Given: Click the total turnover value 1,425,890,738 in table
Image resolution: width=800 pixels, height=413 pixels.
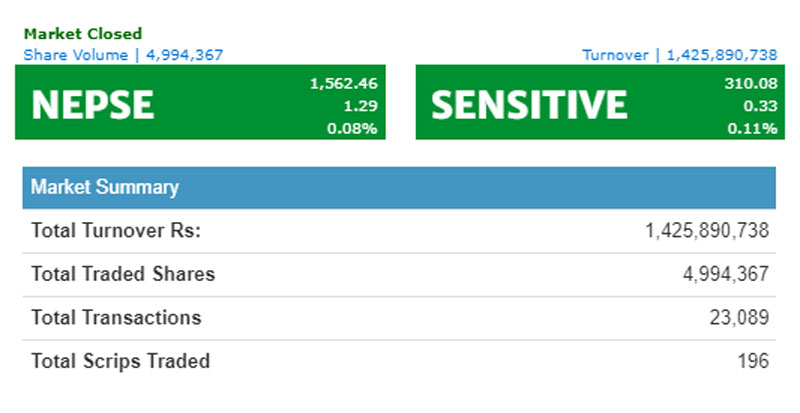Looking at the screenshot, I should (707, 231).
